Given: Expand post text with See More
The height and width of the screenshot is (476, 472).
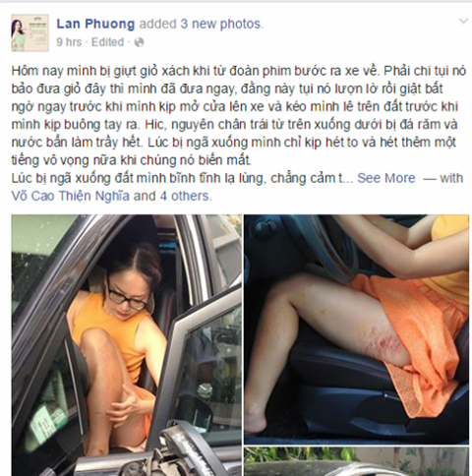Looking at the screenshot, I should pyautogui.click(x=386, y=178).
